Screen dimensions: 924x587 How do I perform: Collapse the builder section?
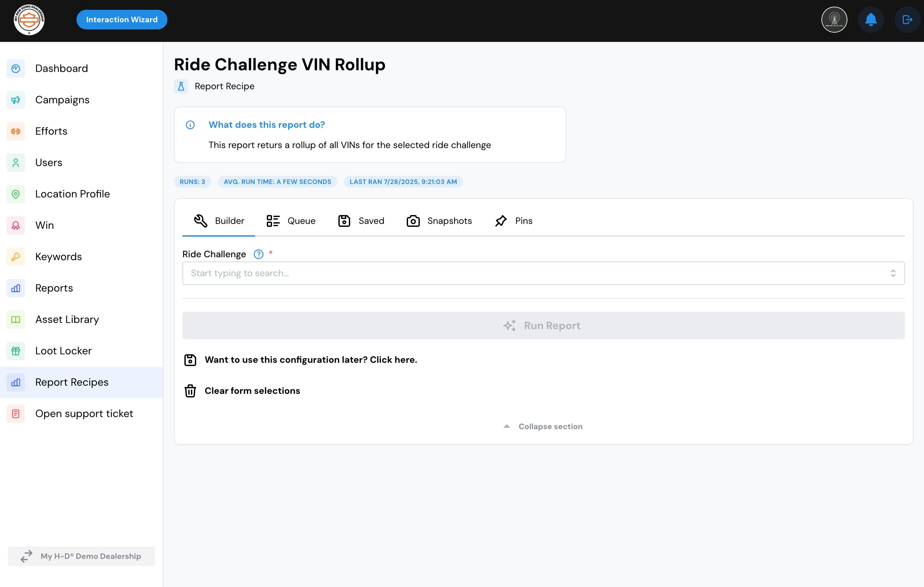tap(543, 427)
